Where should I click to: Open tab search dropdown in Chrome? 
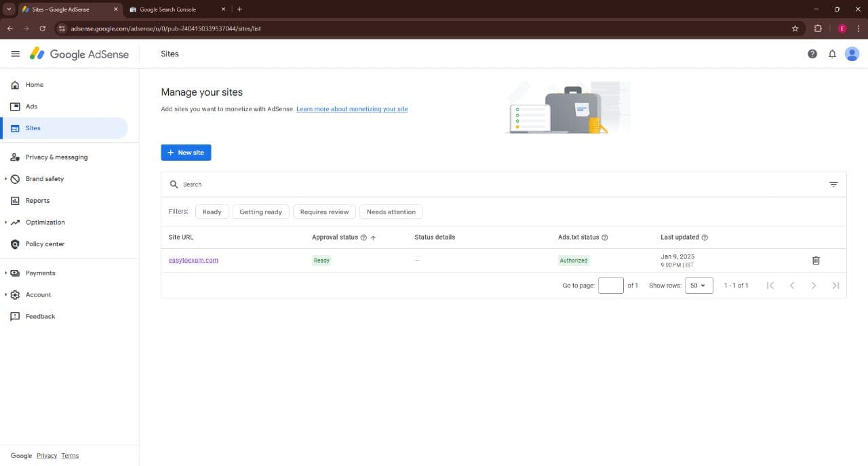point(9,9)
